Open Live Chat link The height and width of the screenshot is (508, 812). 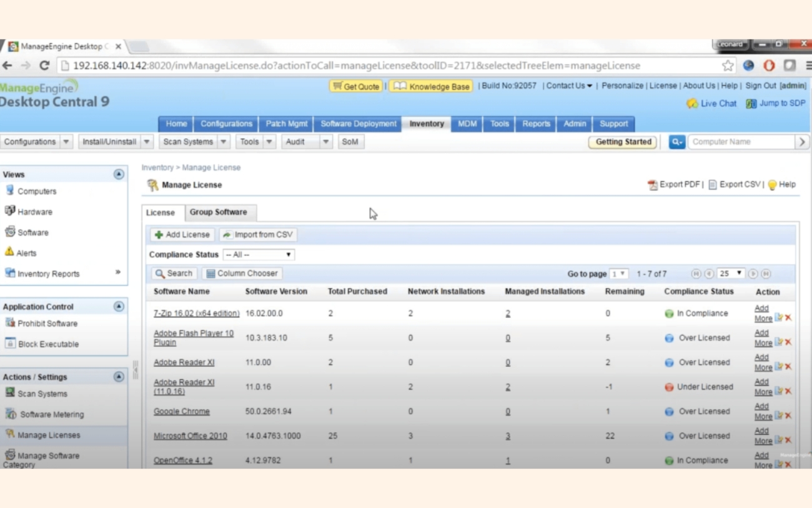(x=711, y=104)
